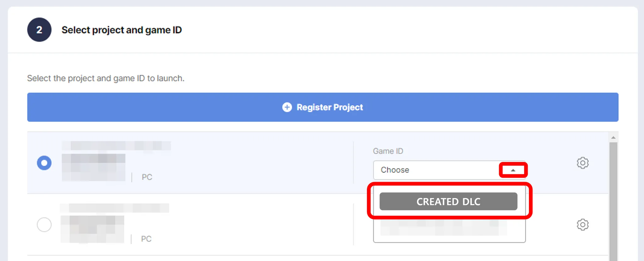
Task: Pick the blurred option below CREATED DLC
Action: [443, 228]
